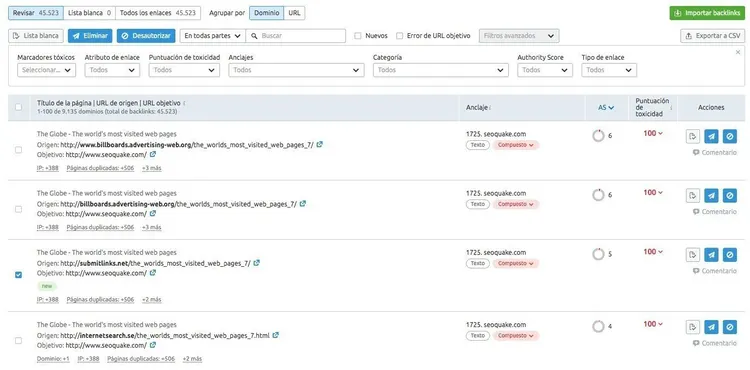
Task: Open Marcadores tóxicos dropdown
Action: 46,70
